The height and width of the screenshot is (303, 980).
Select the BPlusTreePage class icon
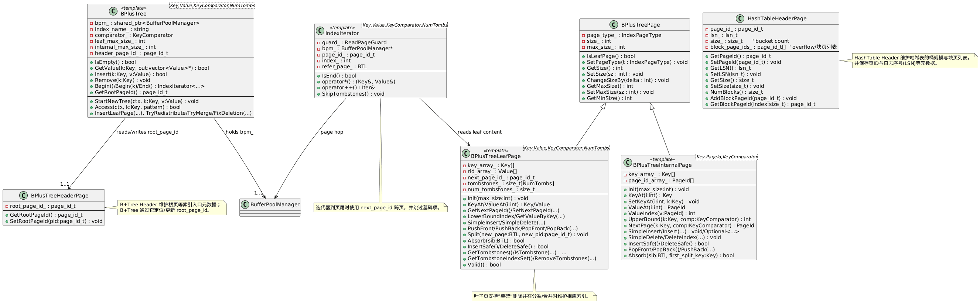614,25
